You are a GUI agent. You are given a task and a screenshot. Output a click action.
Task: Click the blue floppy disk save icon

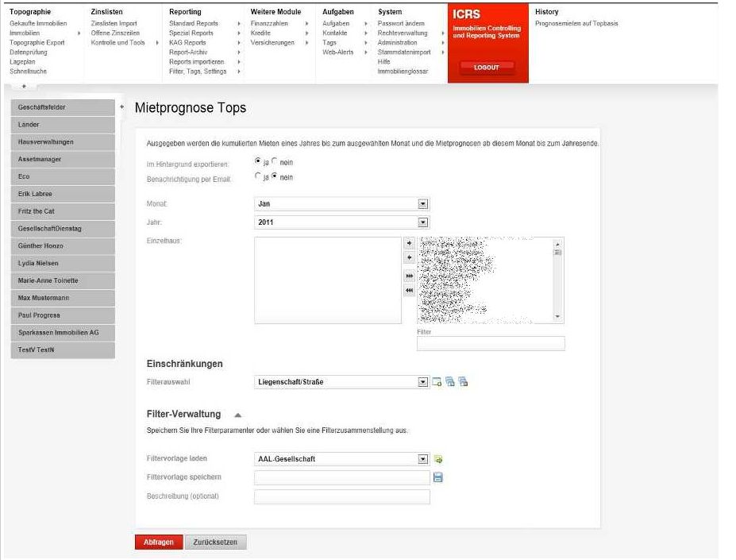pyautogui.click(x=438, y=477)
